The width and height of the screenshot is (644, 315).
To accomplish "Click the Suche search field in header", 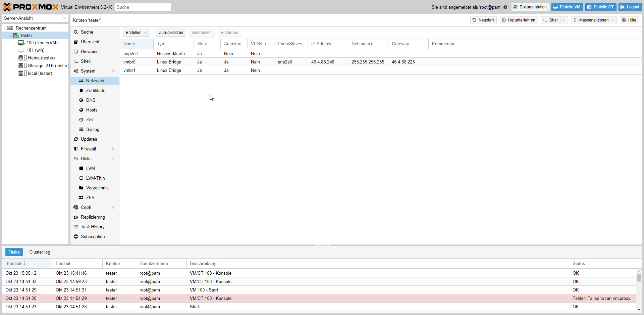I will [143, 7].
